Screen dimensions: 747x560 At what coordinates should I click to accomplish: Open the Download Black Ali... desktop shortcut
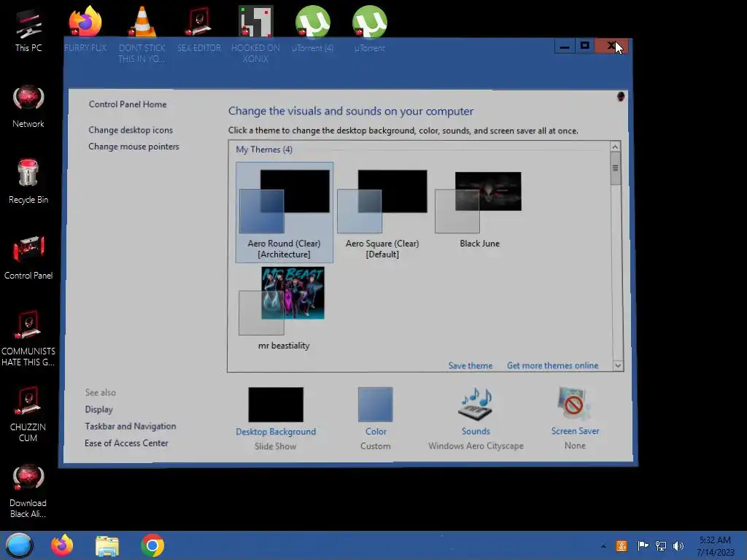[28, 491]
